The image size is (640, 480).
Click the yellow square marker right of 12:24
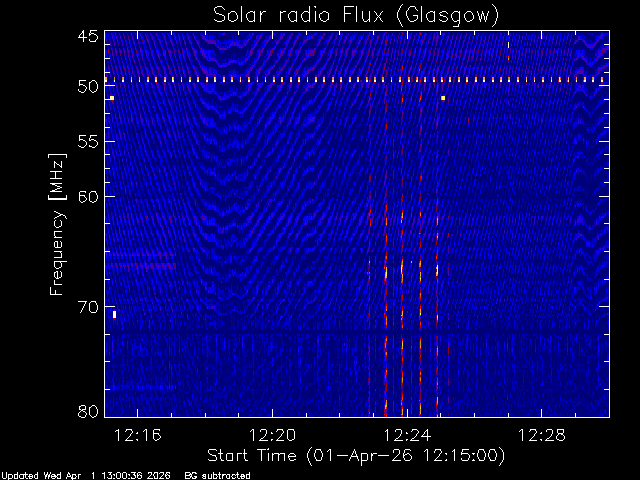[443, 98]
